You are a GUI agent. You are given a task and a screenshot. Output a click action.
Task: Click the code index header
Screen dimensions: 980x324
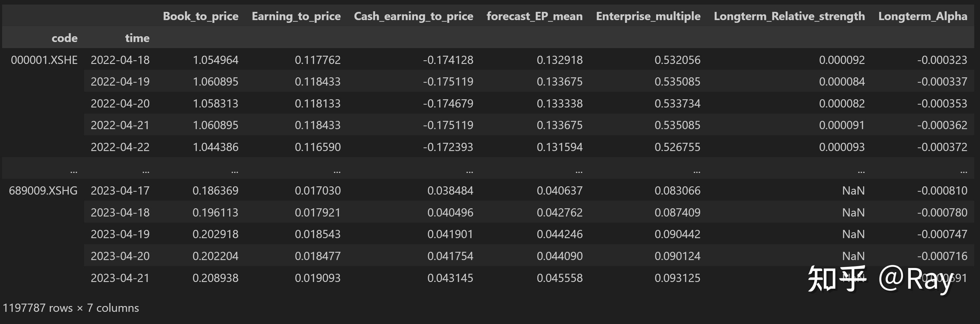click(x=64, y=38)
